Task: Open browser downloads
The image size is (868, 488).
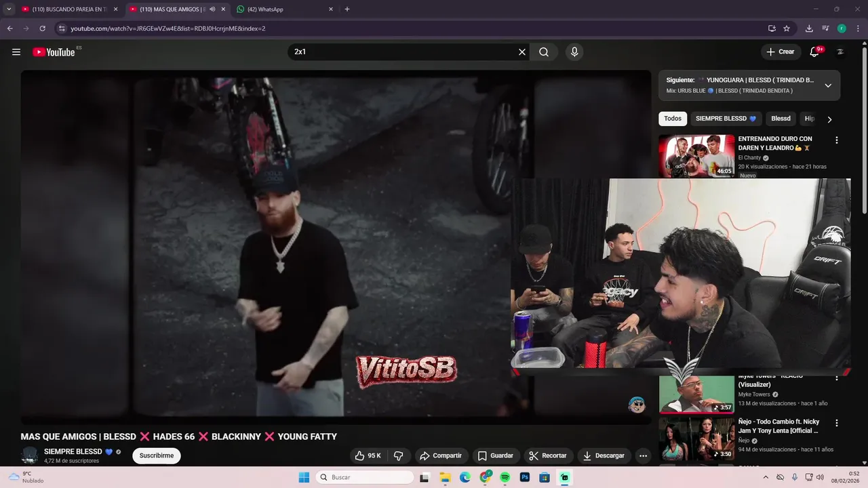Action: coord(809,28)
